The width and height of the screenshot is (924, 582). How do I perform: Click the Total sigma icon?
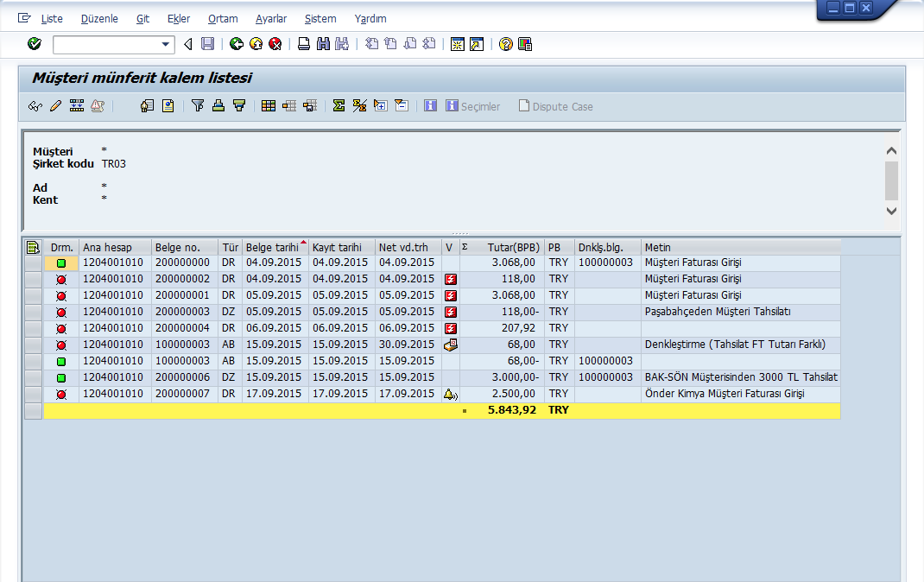click(339, 106)
